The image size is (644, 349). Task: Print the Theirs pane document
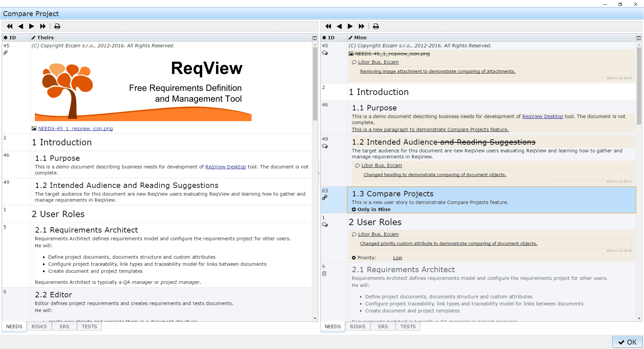click(57, 26)
